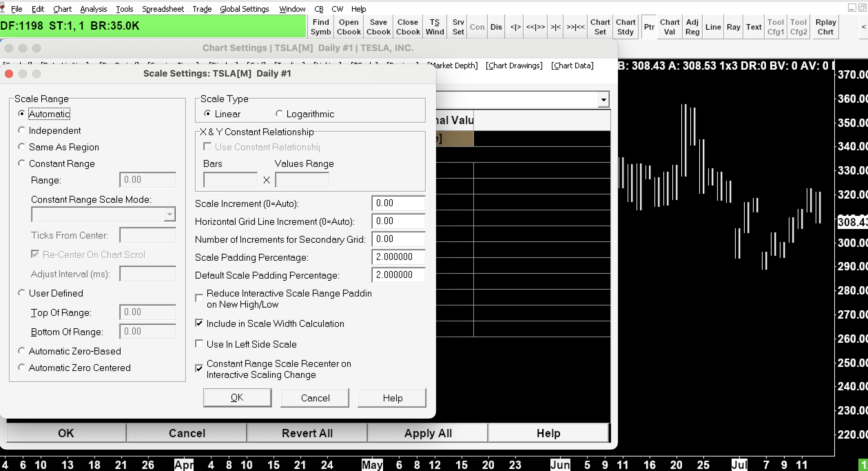Click Apply All in Chart Settings
Screen dimensions: 868x471
[427, 433]
